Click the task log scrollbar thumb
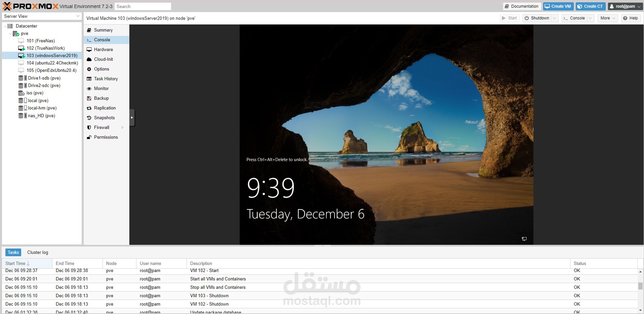 coord(640,286)
